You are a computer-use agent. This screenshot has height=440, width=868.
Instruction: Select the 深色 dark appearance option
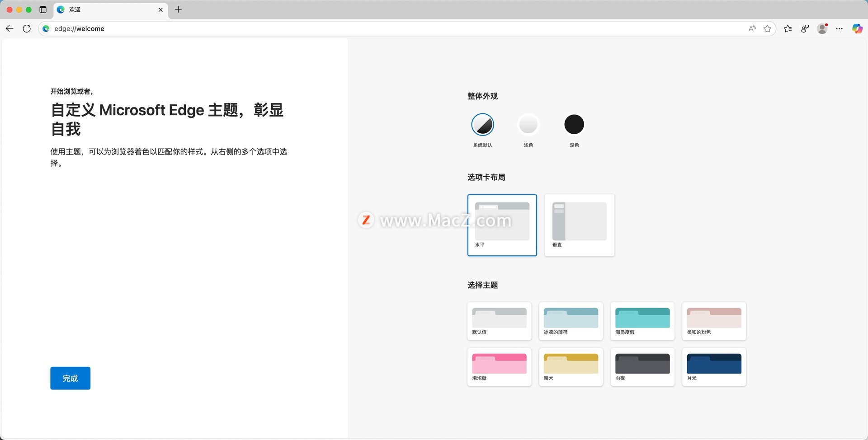[x=574, y=125]
